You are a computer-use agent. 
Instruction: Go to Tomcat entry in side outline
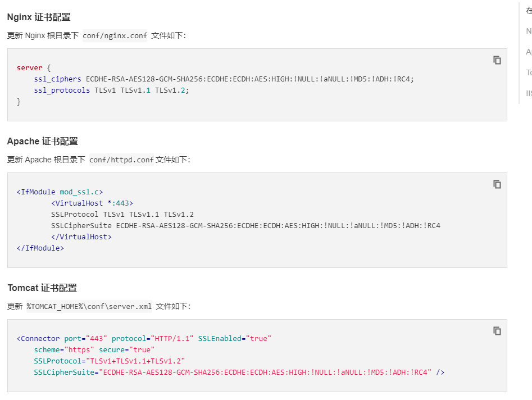pos(529,72)
